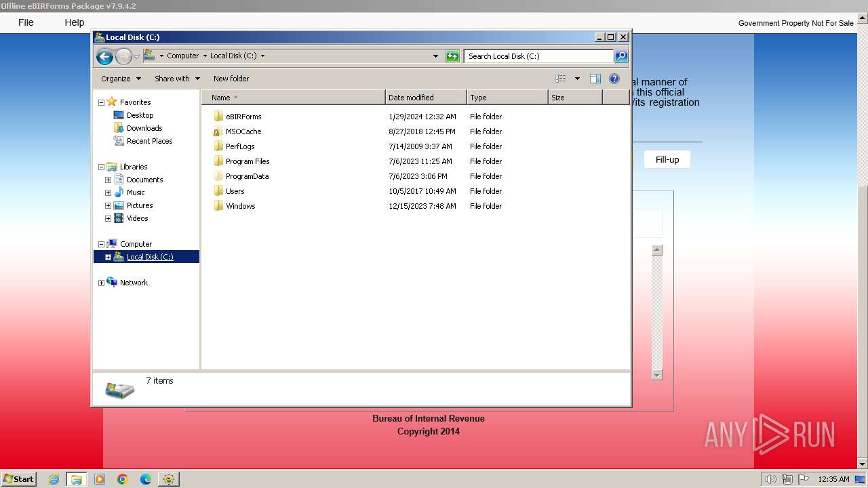Open Downloads in Favorites
868x488 pixels.
coord(144,128)
